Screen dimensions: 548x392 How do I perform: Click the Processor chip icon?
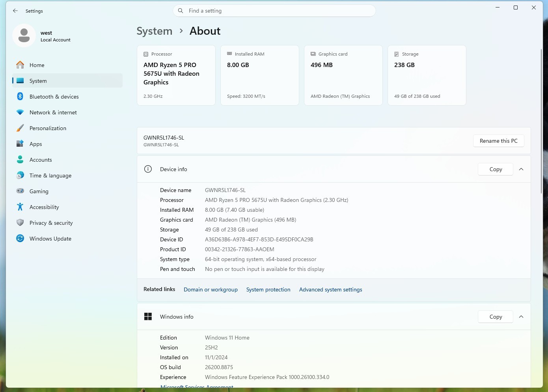coord(146,54)
